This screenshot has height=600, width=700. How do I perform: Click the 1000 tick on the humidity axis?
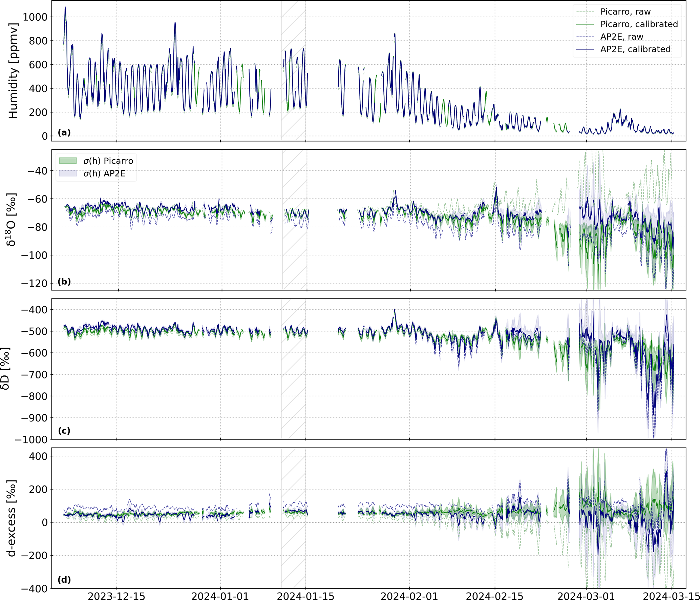click(35, 17)
